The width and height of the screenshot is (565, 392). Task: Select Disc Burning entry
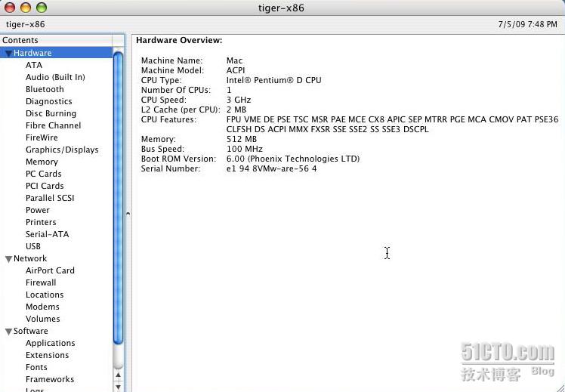coord(51,113)
